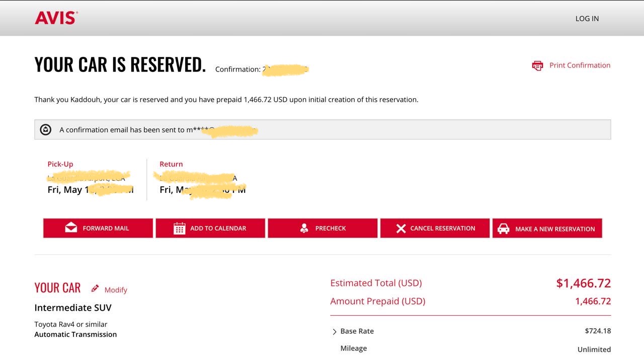
Task: Expand the Base Rate breakdown chevron
Action: (335, 331)
